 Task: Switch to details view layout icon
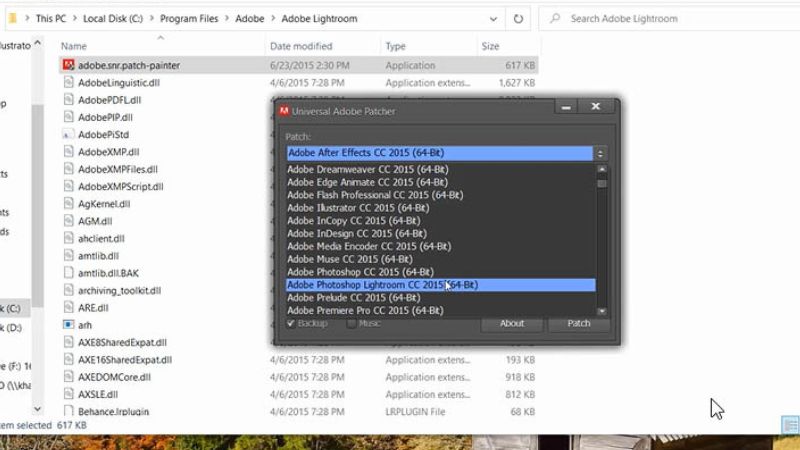tap(790, 424)
